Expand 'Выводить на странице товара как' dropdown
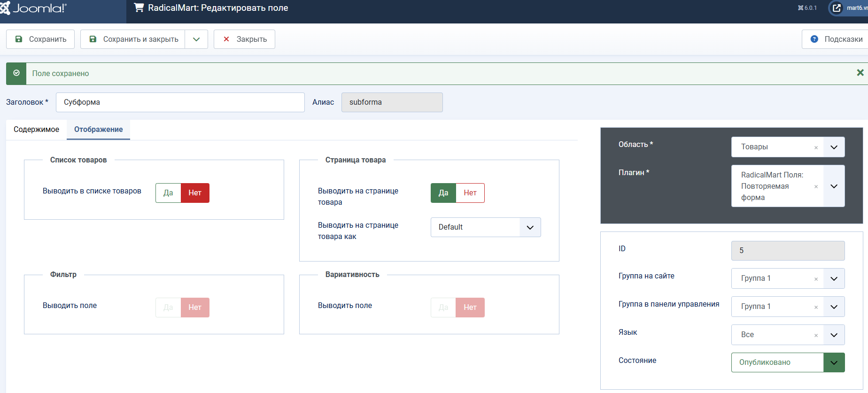868x393 pixels. [485, 227]
